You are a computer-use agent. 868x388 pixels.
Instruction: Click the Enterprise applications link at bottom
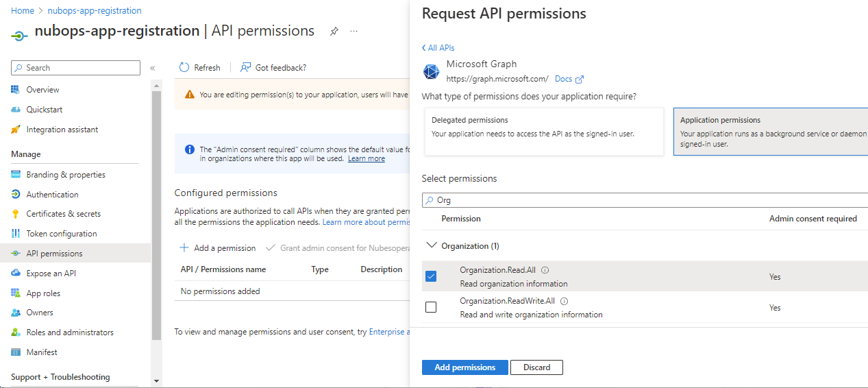coord(389,332)
